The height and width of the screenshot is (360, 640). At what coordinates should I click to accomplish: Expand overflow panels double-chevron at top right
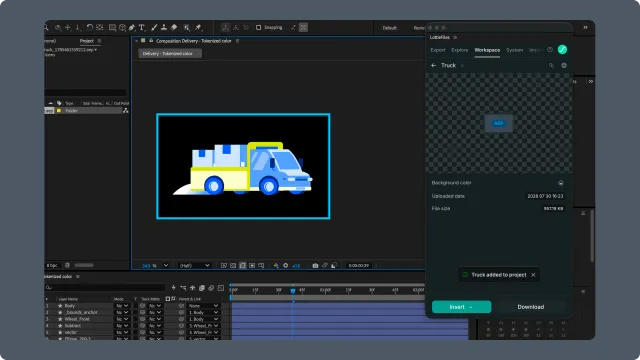coord(585,27)
